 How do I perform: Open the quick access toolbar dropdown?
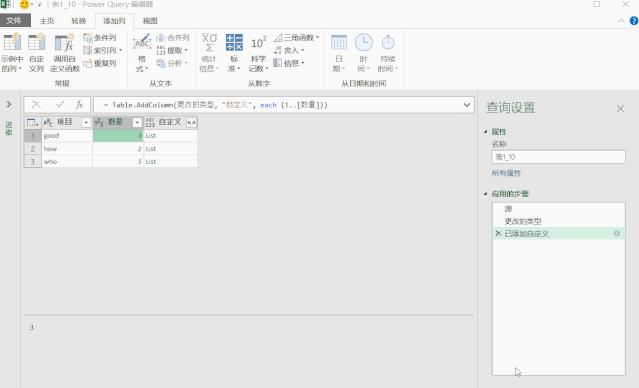coord(40,5)
